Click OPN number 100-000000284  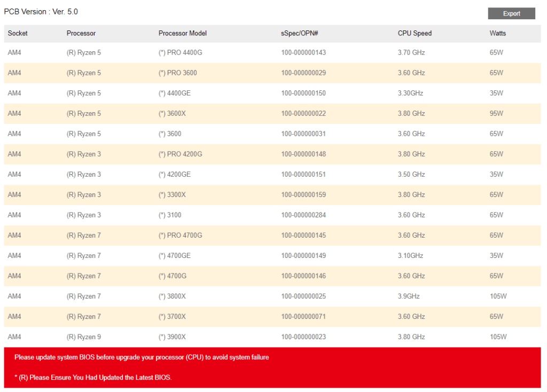pos(303,215)
